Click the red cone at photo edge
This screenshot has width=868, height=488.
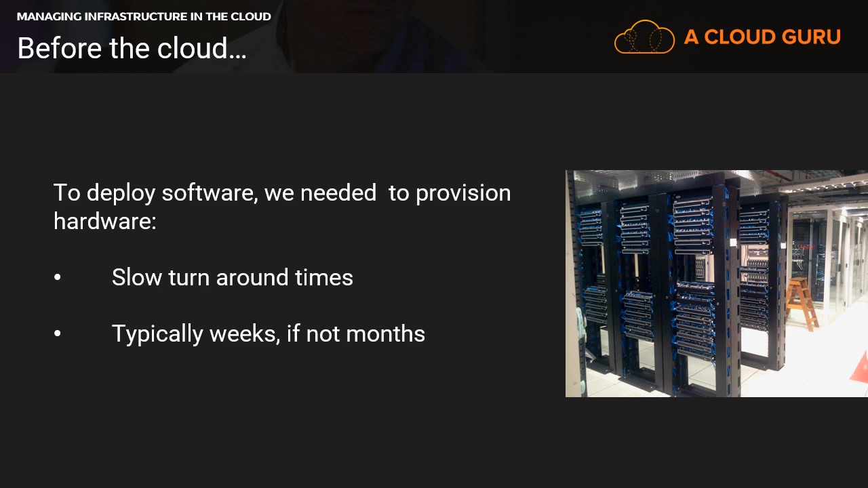[862, 366]
